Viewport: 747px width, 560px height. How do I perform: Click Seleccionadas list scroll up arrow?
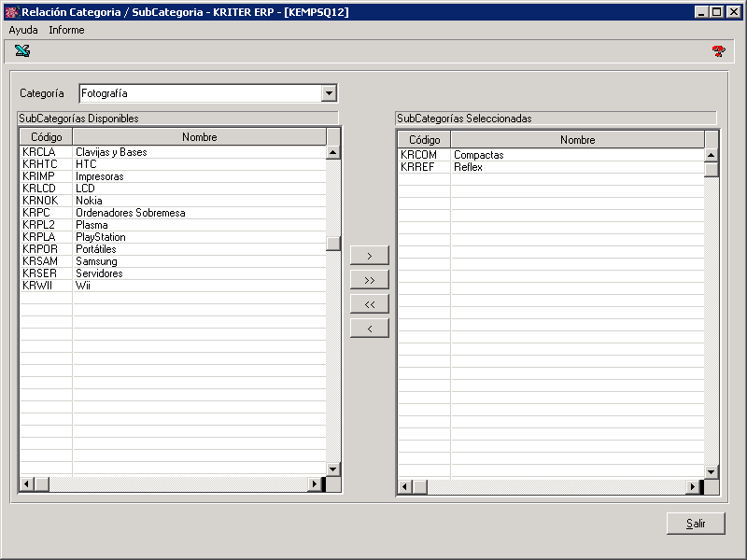click(x=712, y=155)
